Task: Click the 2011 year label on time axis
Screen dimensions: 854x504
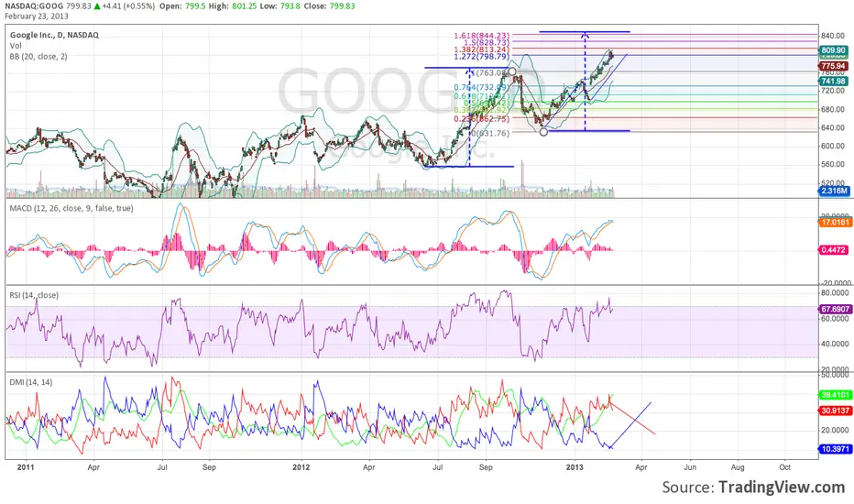Action: [26, 467]
